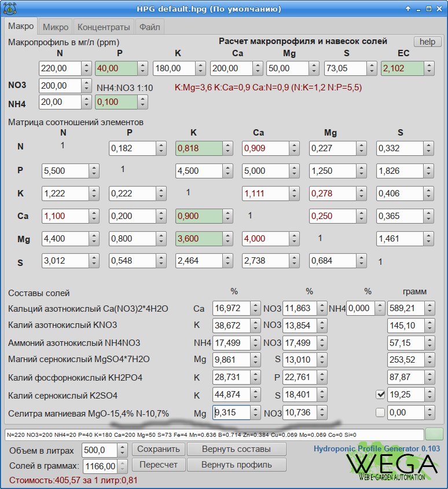Click matrix cell 1,111 in row K

266,194
